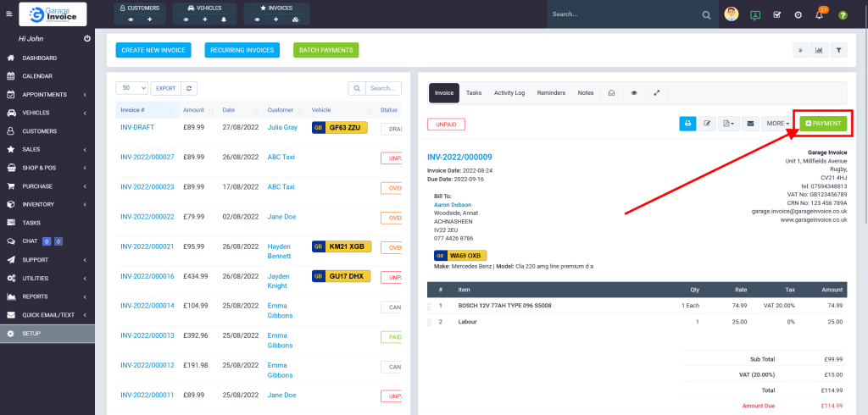Toggle the eye icon in invoice tabs
This screenshot has width=868, height=415.
[634, 93]
